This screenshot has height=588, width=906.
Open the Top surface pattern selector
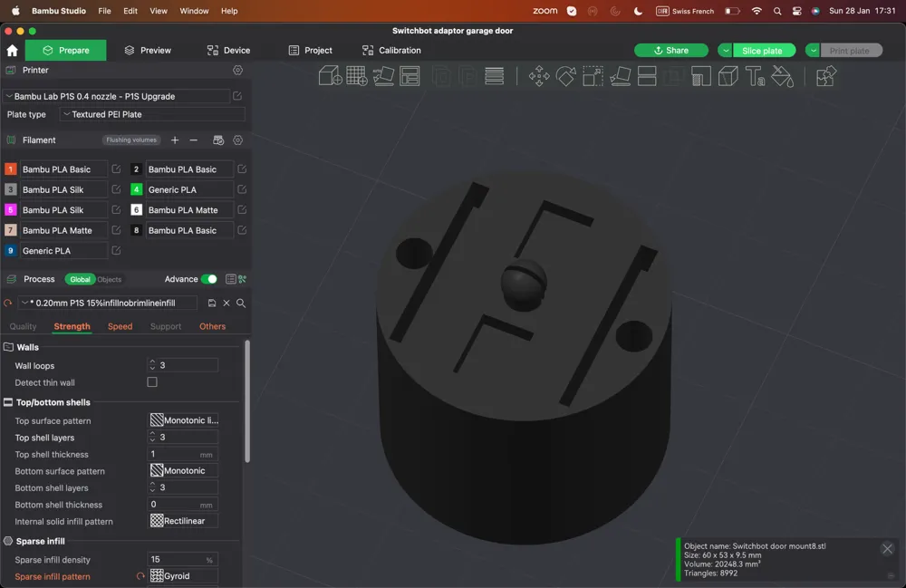click(183, 419)
